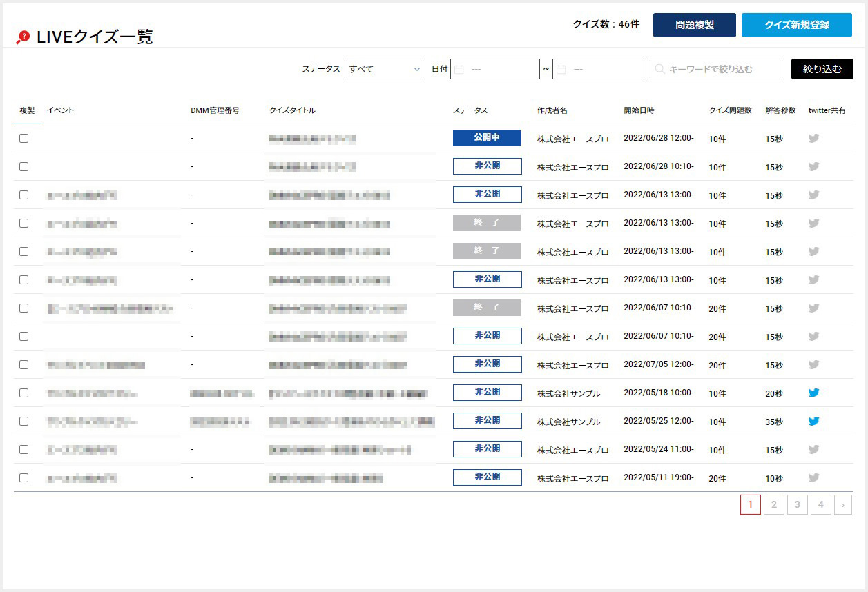
Task: Select the checkbox for the 2022/05/11 19:00 quiz
Action: click(24, 477)
